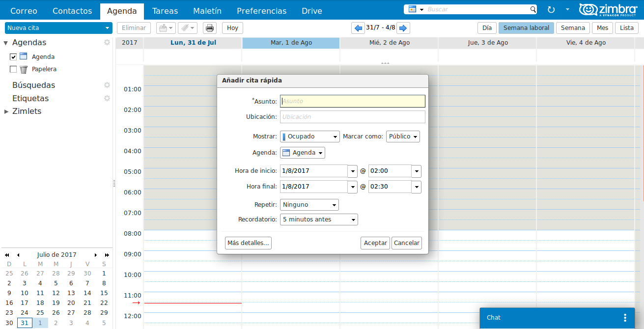Viewport: 644px width, 329px height.
Task: Expand the Zimlets section
Action: click(x=6, y=111)
